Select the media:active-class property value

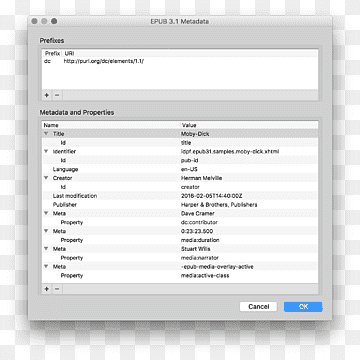click(x=205, y=275)
